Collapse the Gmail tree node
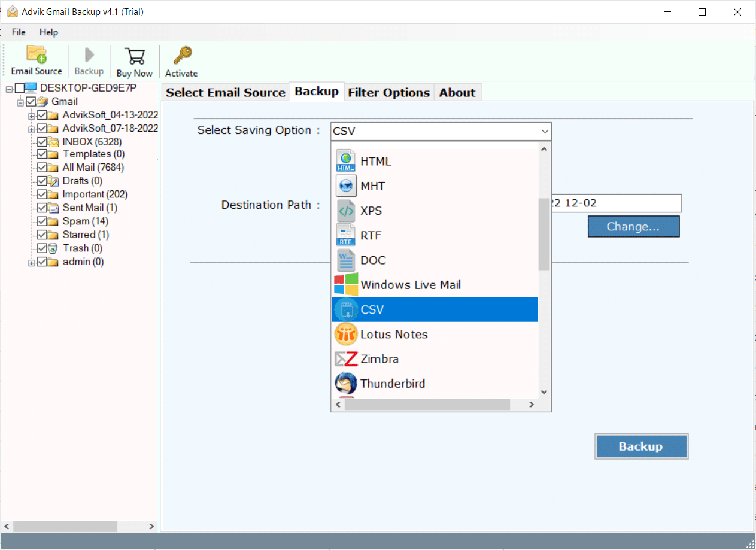 coord(20,102)
